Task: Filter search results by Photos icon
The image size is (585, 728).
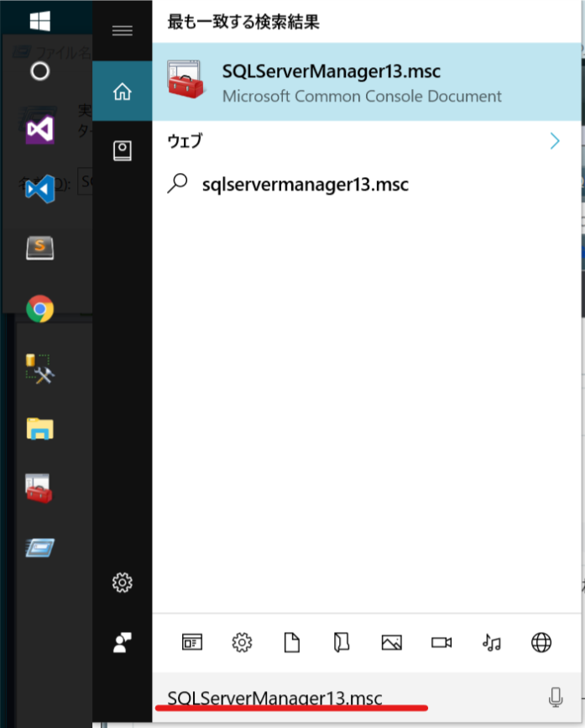Action: [392, 642]
